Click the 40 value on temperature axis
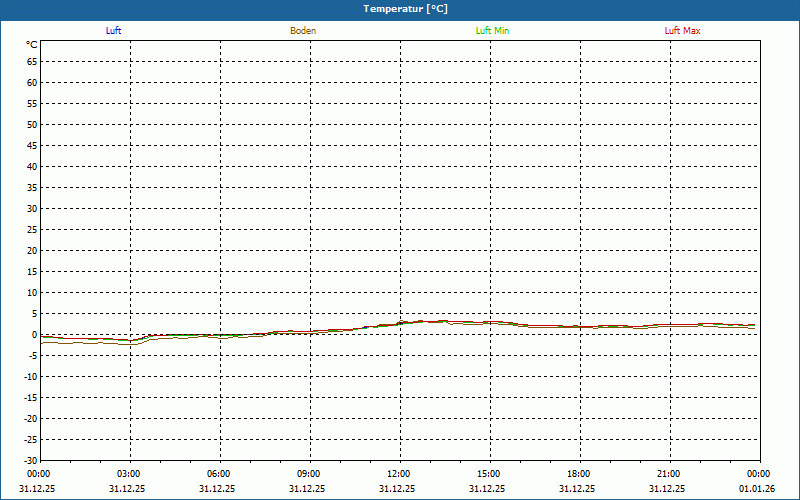 click(32, 167)
